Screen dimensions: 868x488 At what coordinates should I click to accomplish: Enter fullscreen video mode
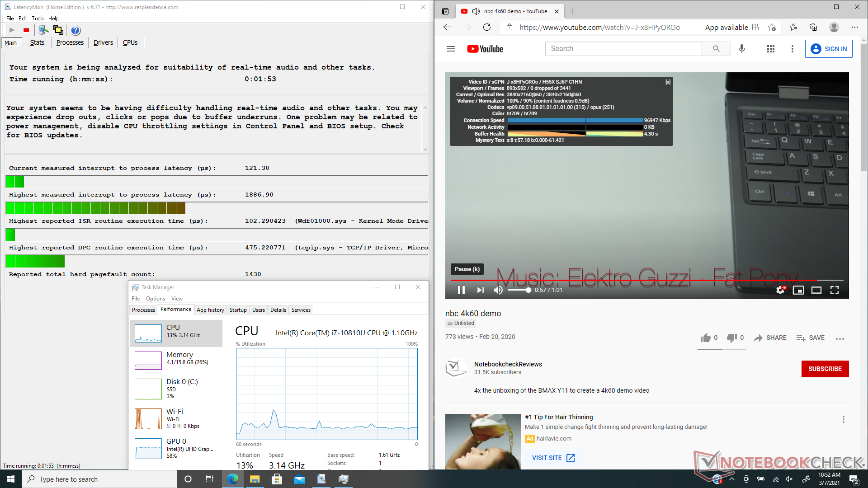tap(835, 290)
